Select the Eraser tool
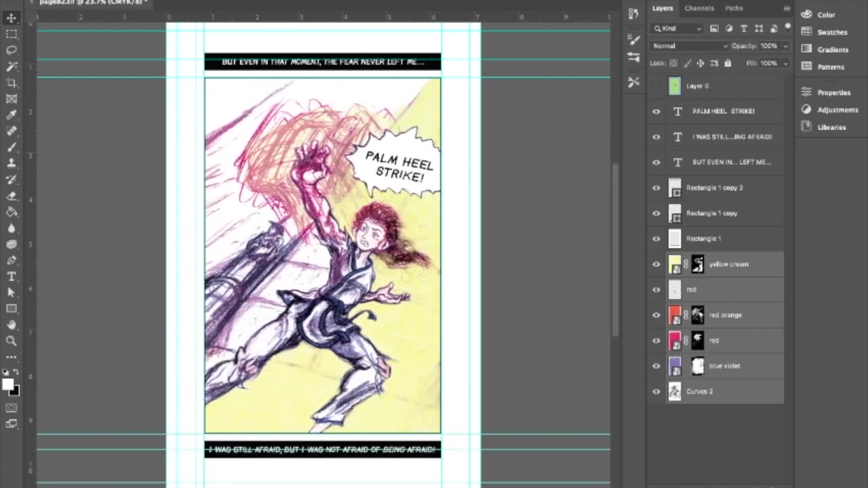 click(x=12, y=196)
